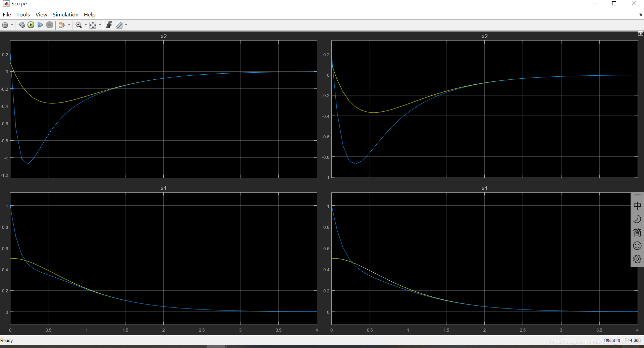
Task: Expand the highlight block dropdown arrow
Action: point(69,25)
